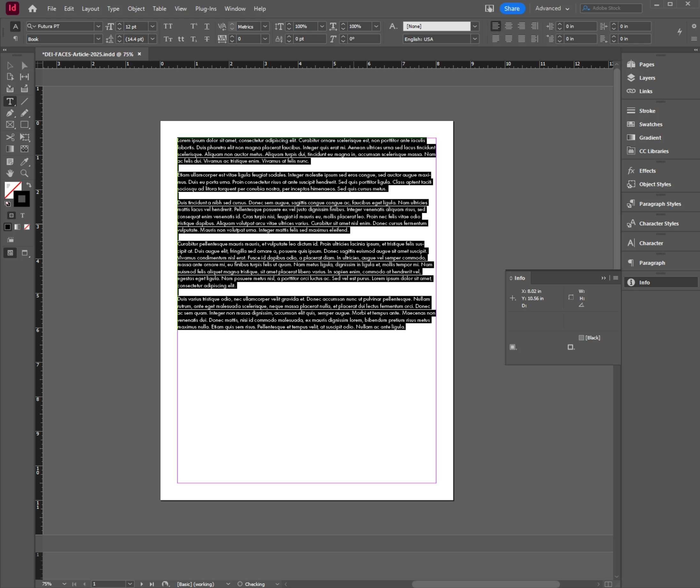Open the Layers panel
This screenshot has height=588, width=700.
(647, 78)
